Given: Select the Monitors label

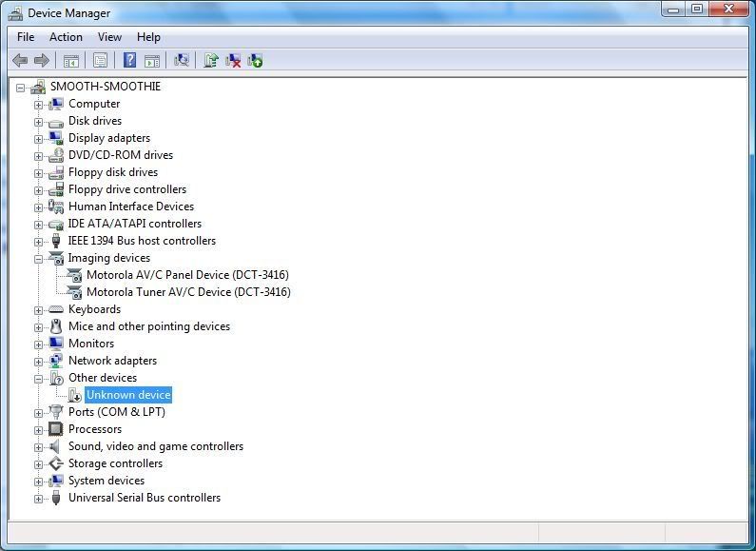Looking at the screenshot, I should point(91,344).
